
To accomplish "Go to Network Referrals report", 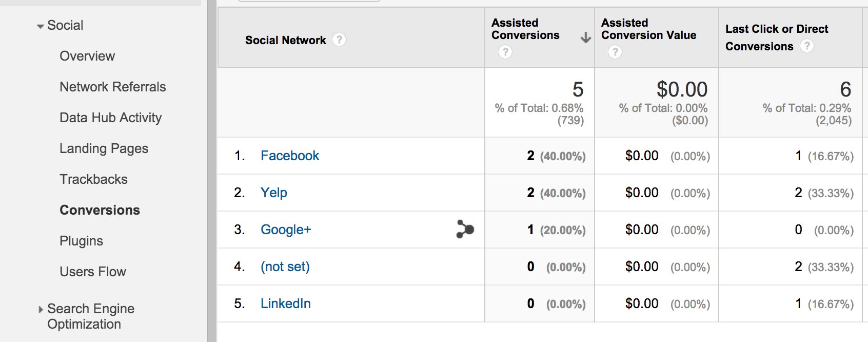I will click(112, 87).
